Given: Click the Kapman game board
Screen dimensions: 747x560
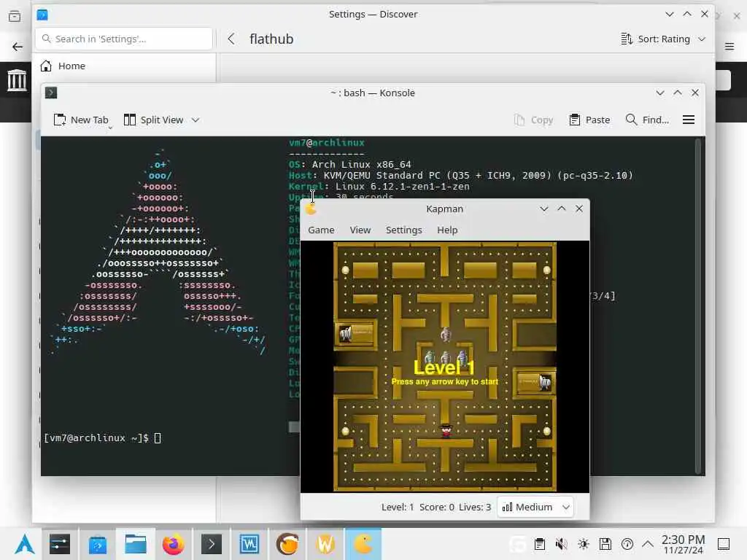Looking at the screenshot, I should [444, 367].
